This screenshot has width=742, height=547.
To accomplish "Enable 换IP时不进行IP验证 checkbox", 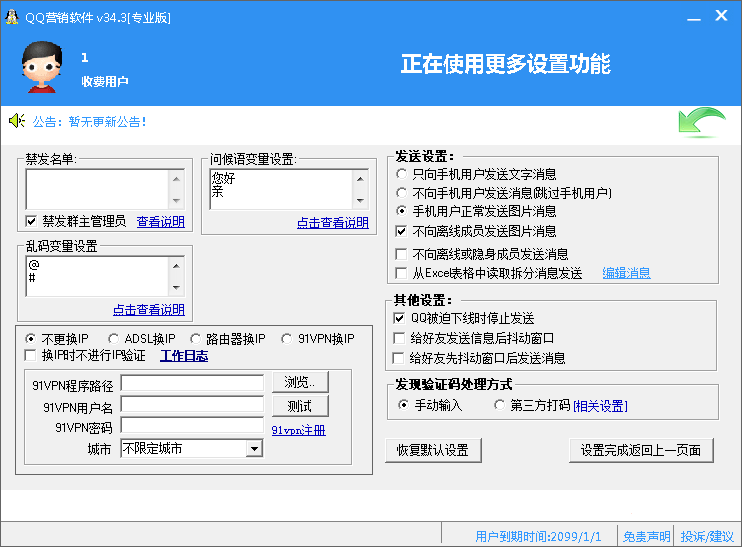I will click(x=30, y=355).
